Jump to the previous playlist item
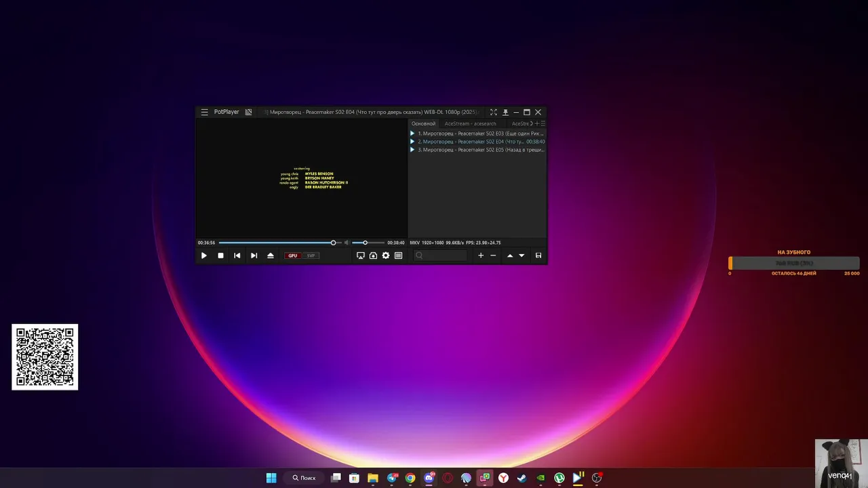Viewport: 868px width, 488px height. [237, 256]
